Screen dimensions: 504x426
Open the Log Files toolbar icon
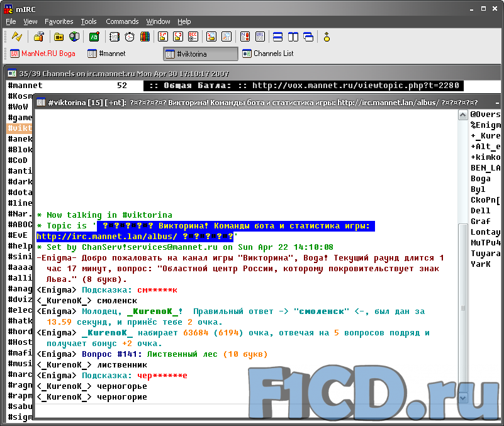click(227, 36)
